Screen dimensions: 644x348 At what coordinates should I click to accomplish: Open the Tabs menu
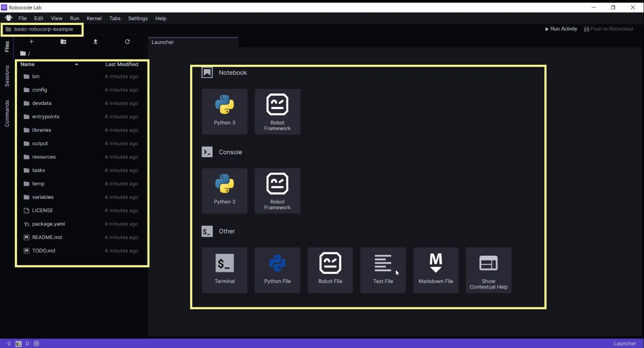point(115,18)
